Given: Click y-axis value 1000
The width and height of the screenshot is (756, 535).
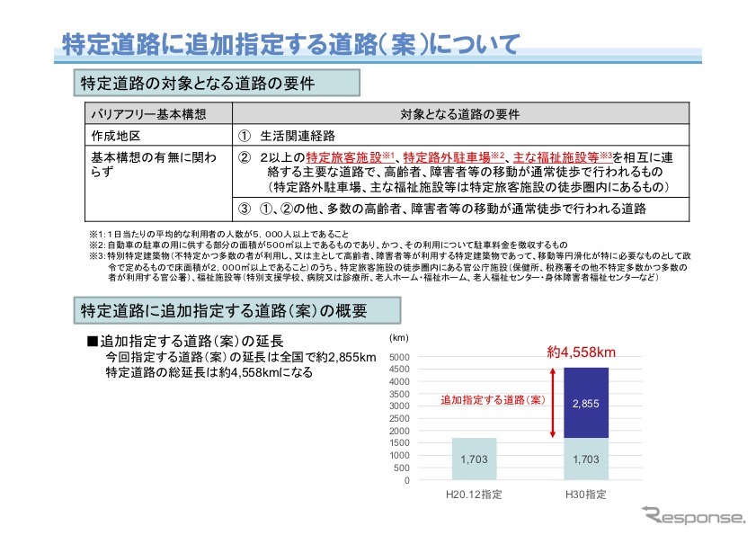Looking at the screenshot, I should pyautogui.click(x=399, y=455).
